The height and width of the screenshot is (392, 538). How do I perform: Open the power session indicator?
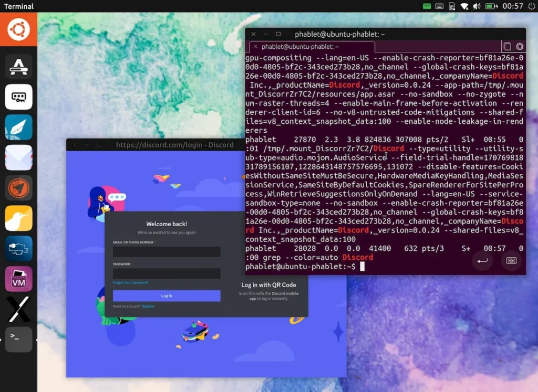(531, 6)
